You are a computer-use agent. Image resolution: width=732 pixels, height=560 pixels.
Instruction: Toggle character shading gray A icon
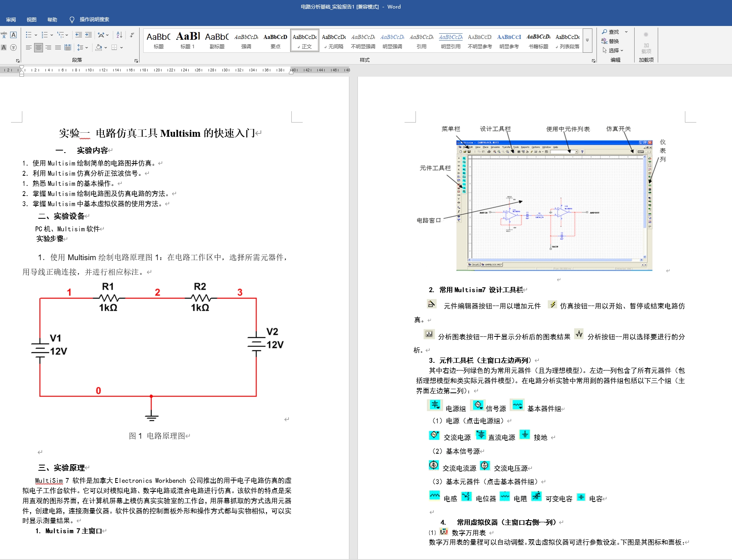[4, 47]
